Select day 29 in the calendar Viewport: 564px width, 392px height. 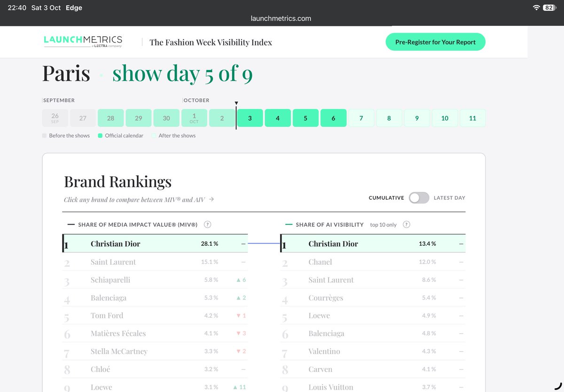pos(138,118)
